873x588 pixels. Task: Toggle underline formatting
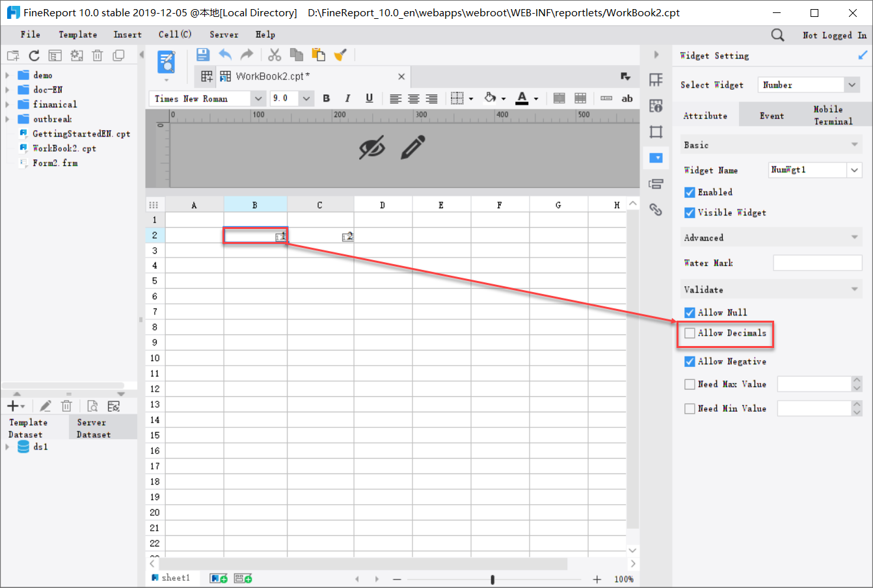coord(369,98)
